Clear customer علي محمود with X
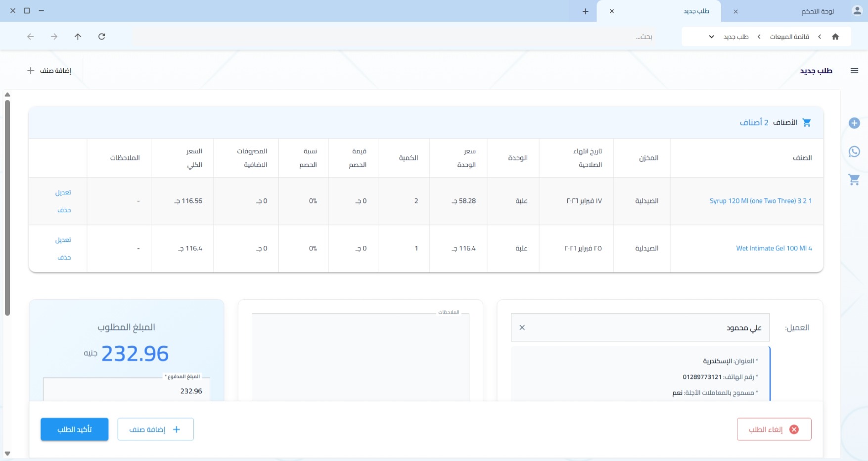The height and width of the screenshot is (461, 868). tap(522, 327)
